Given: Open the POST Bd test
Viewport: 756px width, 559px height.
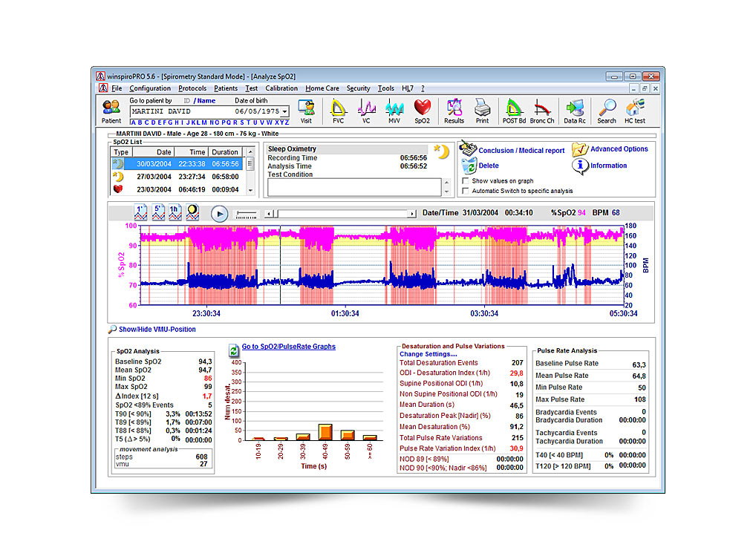Looking at the screenshot, I should [514, 111].
